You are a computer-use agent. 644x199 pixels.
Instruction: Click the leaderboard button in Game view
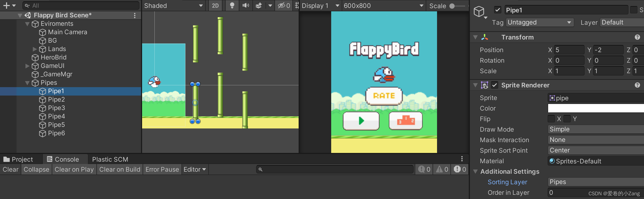point(406,121)
